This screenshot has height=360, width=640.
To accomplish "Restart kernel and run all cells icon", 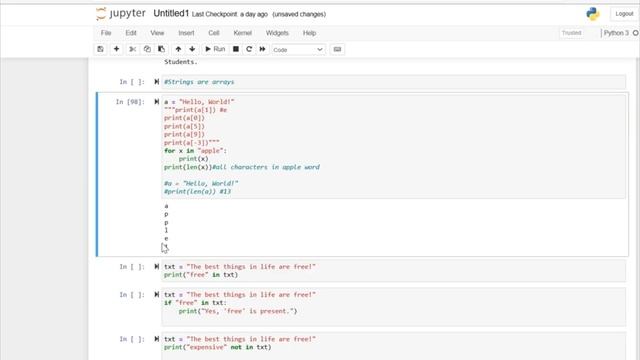I will point(262,49).
